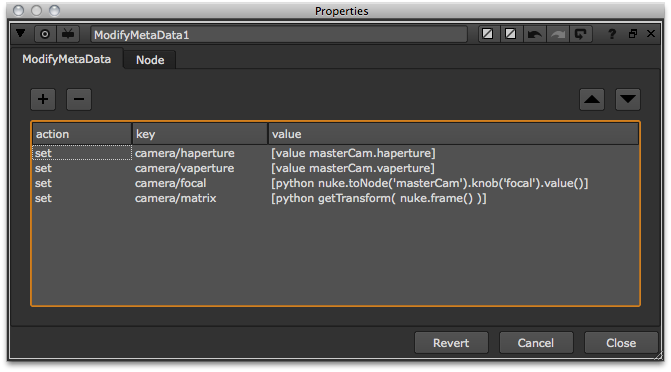Restore defaults with the revert arrow icon
Image resolution: width=671 pixels, height=372 pixels.
click(x=581, y=34)
